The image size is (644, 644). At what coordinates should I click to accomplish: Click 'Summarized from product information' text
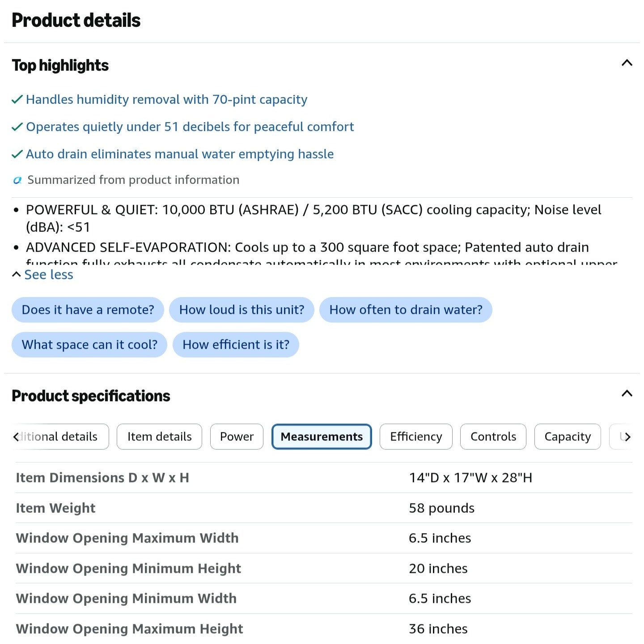[x=133, y=180]
